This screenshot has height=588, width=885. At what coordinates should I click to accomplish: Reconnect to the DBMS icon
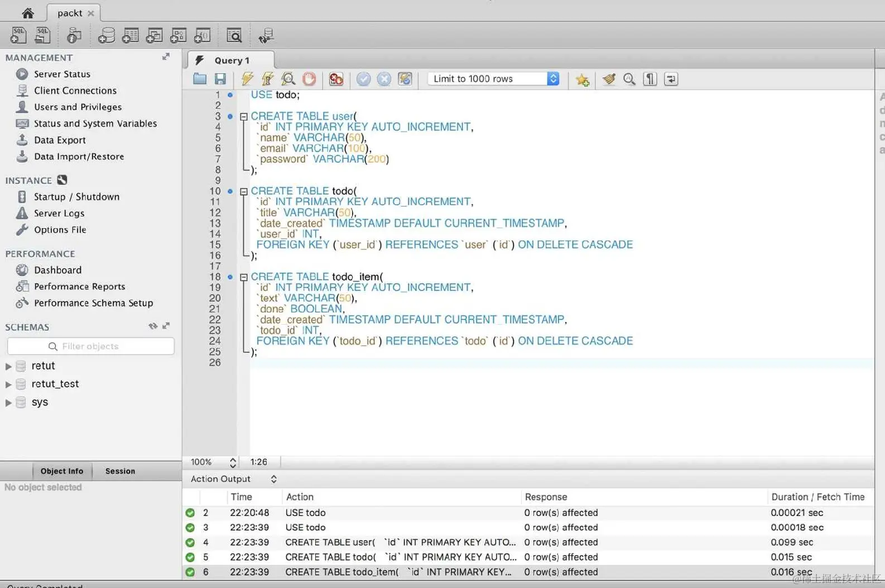[x=266, y=36]
